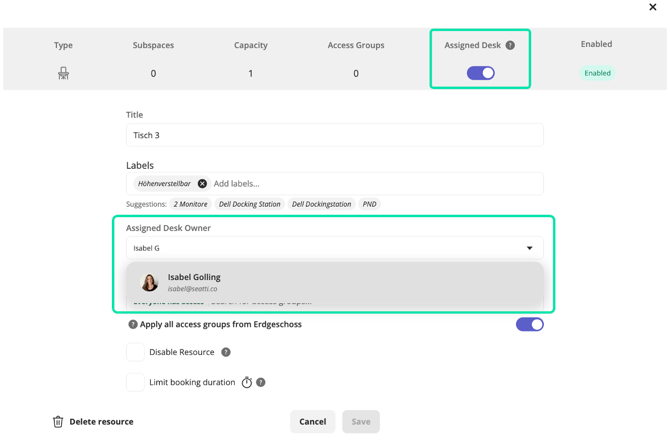The width and height of the screenshot is (670, 443).
Task: Click help icon next to Limit booking duration
Action: 261,382
